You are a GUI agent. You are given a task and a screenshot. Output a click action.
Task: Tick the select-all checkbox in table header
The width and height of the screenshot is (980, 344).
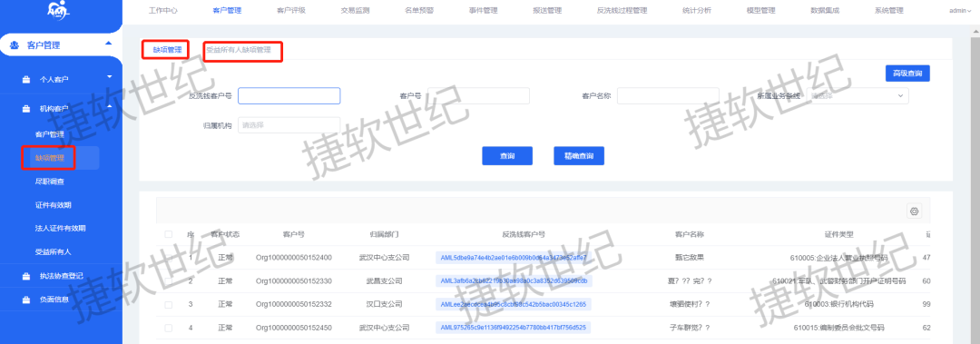pyautogui.click(x=168, y=234)
